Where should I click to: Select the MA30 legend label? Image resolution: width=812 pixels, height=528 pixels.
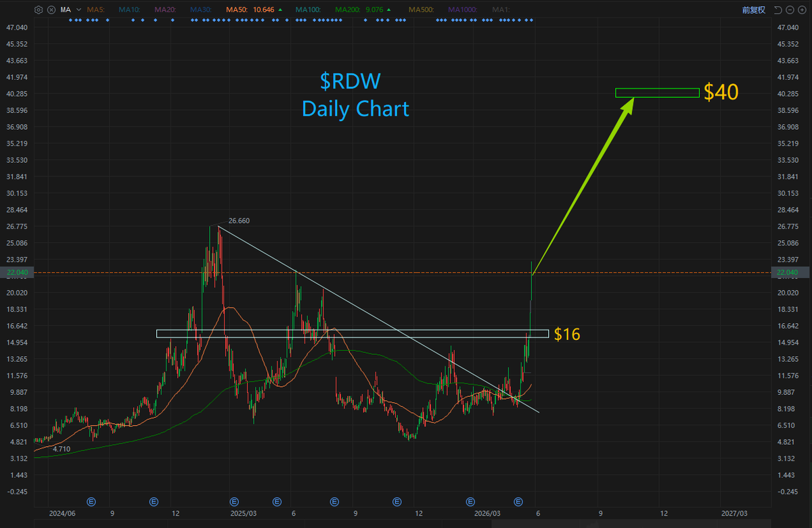pos(201,9)
